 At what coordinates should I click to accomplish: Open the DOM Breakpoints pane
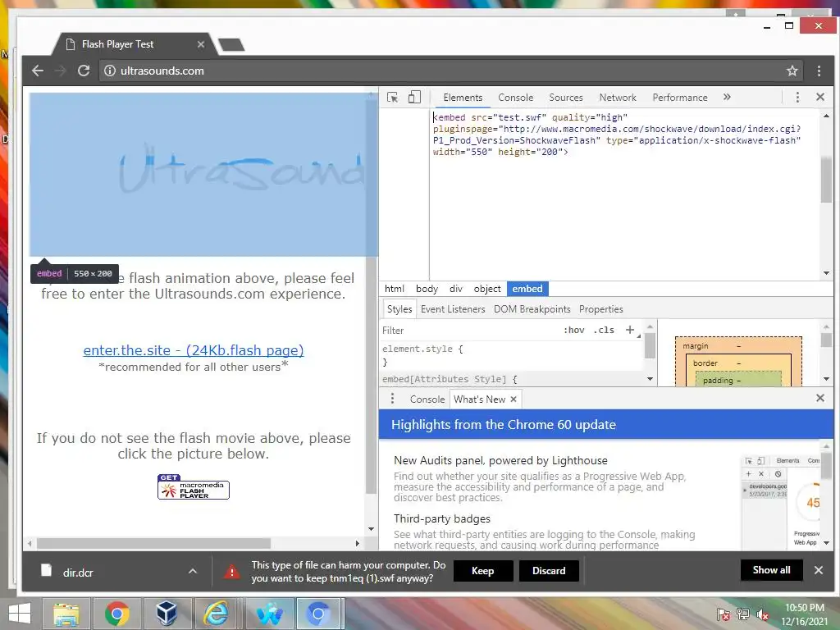pos(532,309)
